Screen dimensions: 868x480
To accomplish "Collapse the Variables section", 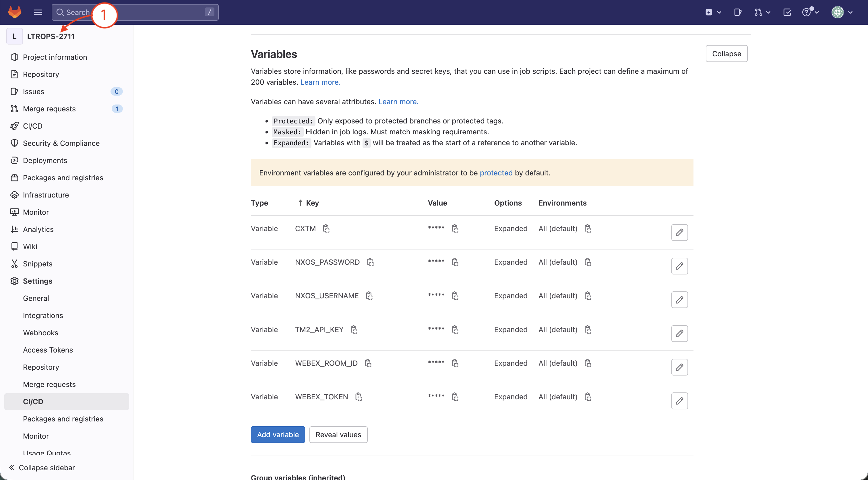I will pyautogui.click(x=726, y=54).
